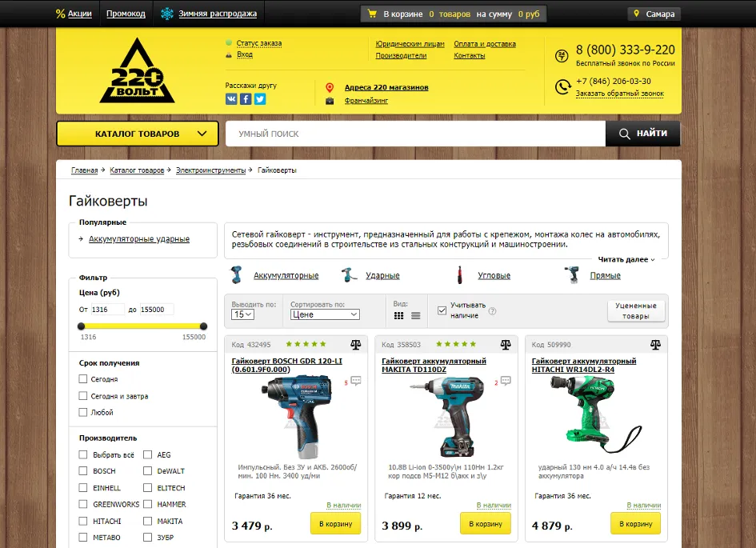Click the cordless wrench category icon

(236, 274)
